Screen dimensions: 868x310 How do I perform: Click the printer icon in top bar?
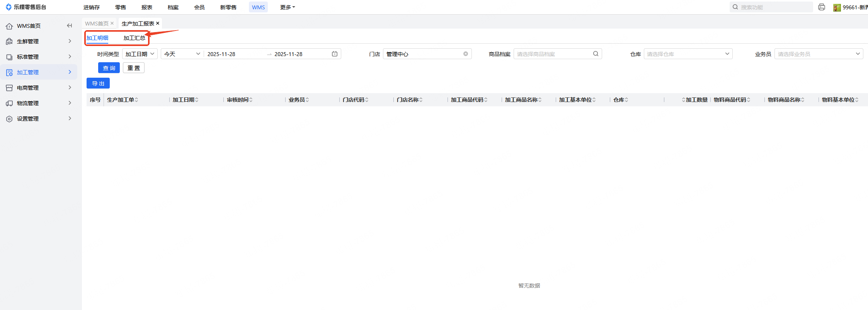pyautogui.click(x=822, y=7)
